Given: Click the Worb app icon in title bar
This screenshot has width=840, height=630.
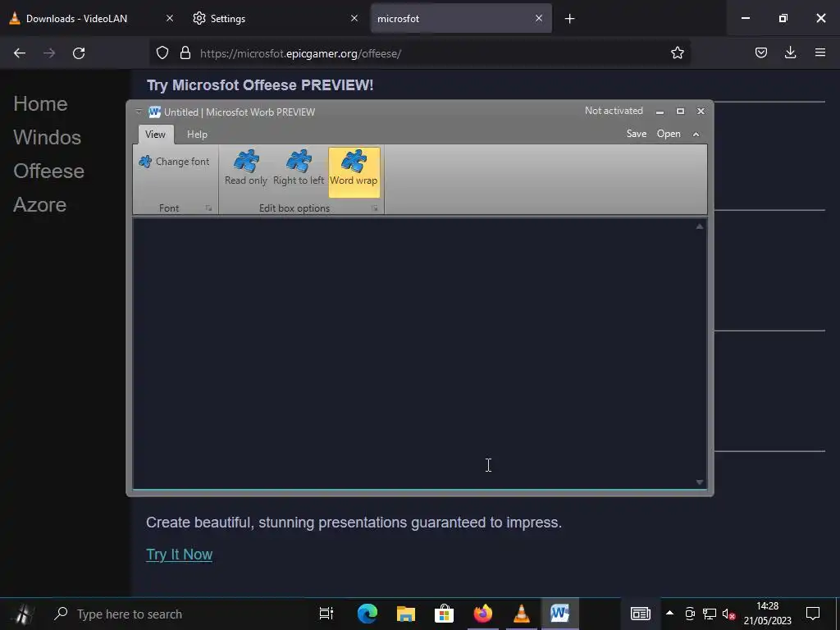Looking at the screenshot, I should point(155,112).
